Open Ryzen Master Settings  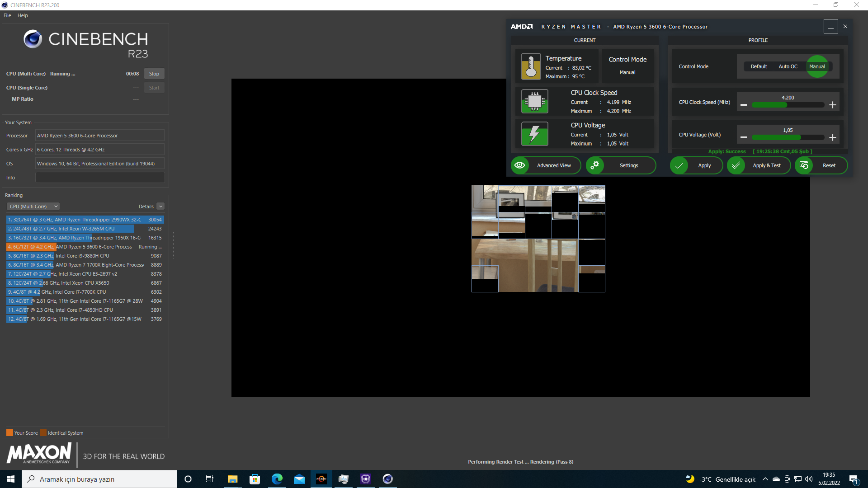(621, 165)
